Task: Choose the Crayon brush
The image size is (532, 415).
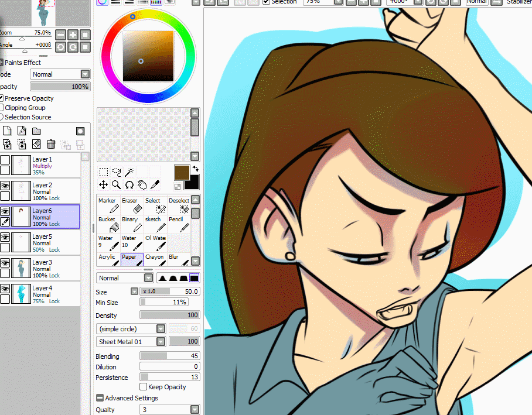Action: click(x=155, y=259)
